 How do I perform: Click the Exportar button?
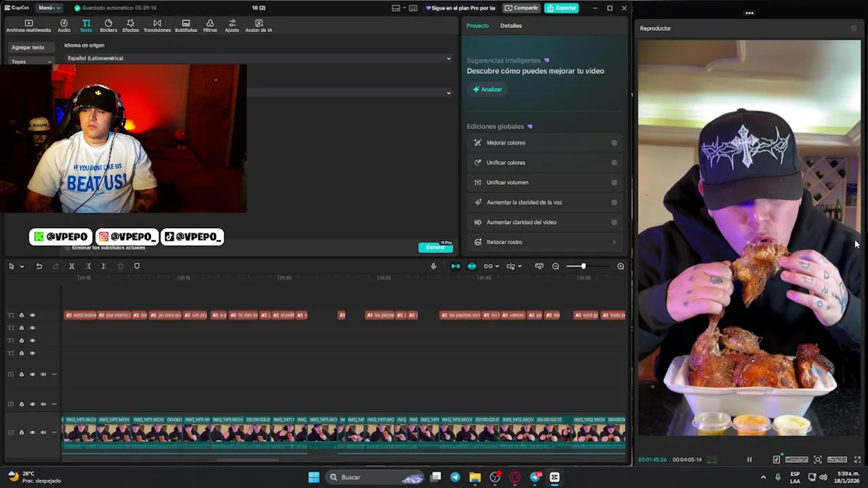tap(561, 8)
